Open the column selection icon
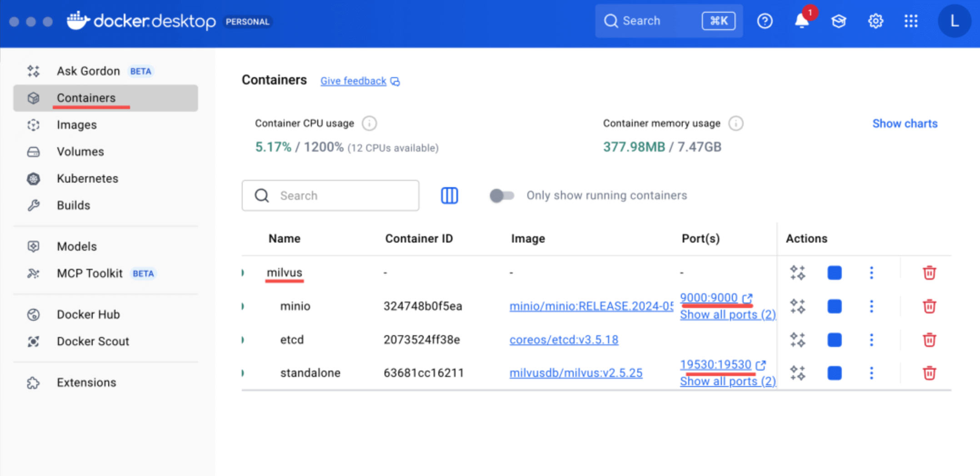 pos(450,196)
